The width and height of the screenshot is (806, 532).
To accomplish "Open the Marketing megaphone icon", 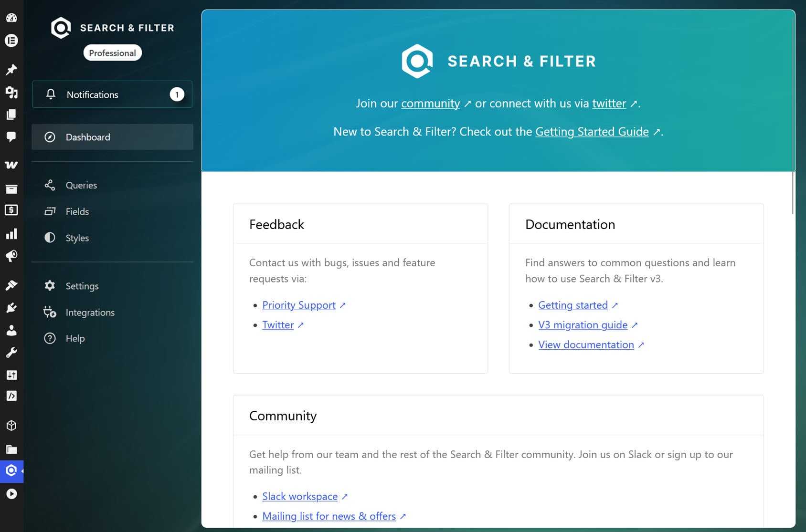I will 11,256.
